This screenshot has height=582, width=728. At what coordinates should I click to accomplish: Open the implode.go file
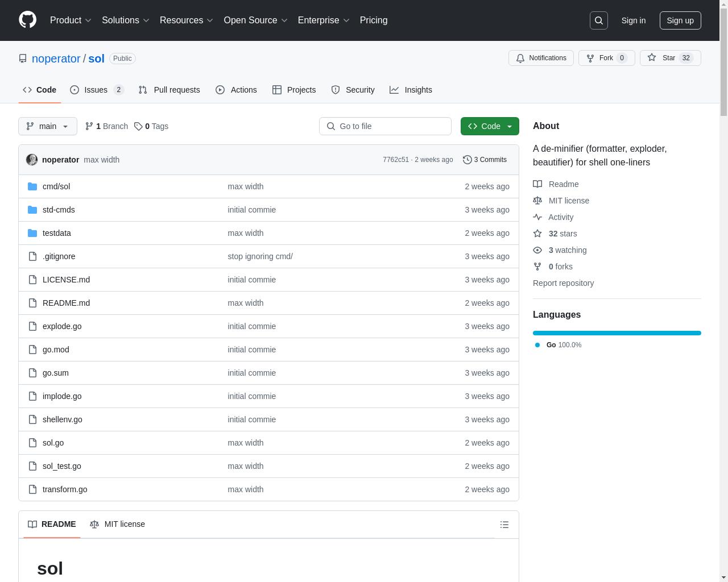[62, 396]
